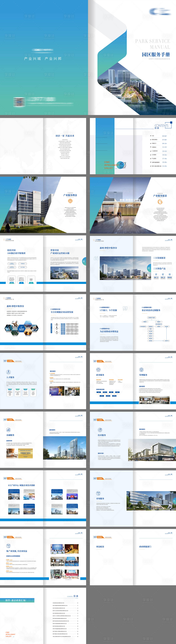Click the heading 8大产业中心:赋能企业技术创新
Screen dimensions: 176x644
[x=21, y=485]
